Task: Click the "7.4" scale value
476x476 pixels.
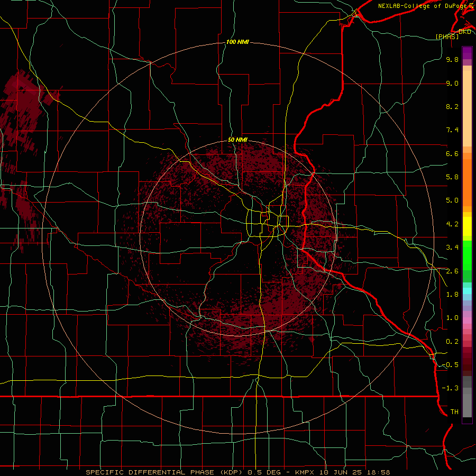Action: click(452, 130)
